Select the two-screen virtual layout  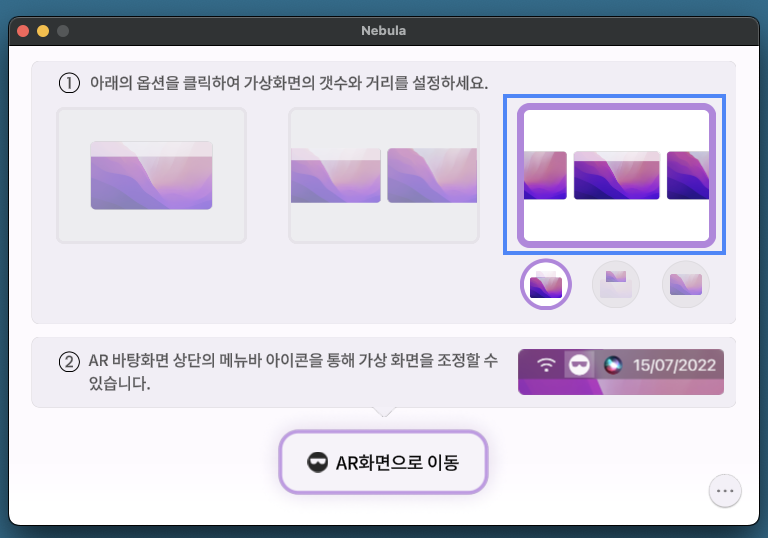tap(384, 175)
